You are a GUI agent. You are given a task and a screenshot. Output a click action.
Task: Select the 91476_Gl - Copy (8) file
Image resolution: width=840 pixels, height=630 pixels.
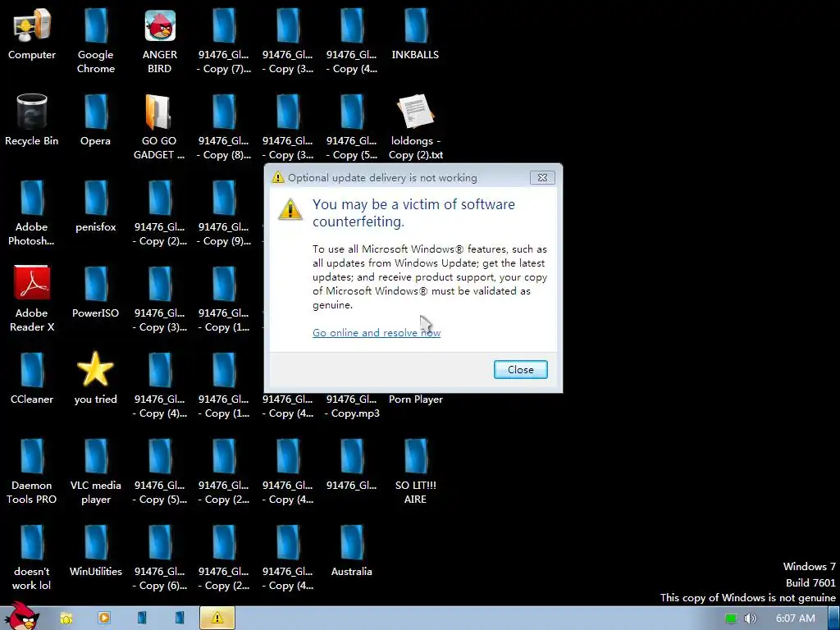(x=223, y=126)
